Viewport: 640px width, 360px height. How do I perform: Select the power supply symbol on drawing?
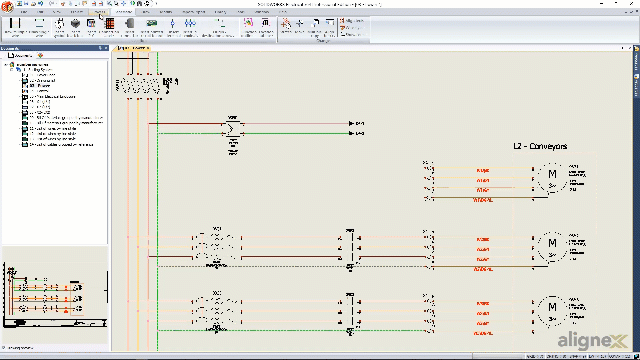click(232, 128)
